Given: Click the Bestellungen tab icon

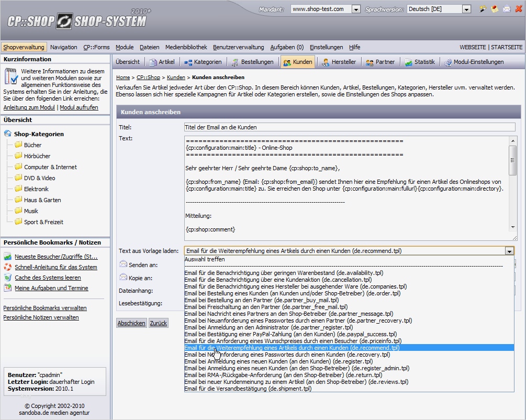Looking at the screenshot, I should tap(235, 62).
